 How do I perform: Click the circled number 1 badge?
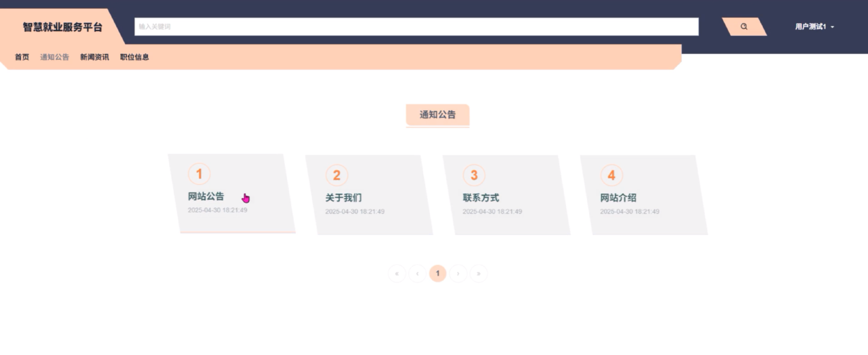pyautogui.click(x=199, y=174)
